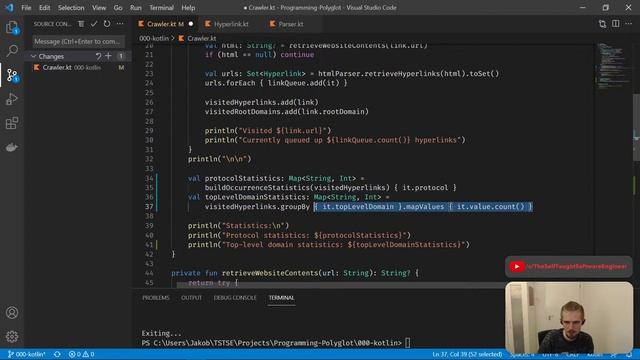
Task: Stage all changes with the plus icon
Action: (108, 56)
